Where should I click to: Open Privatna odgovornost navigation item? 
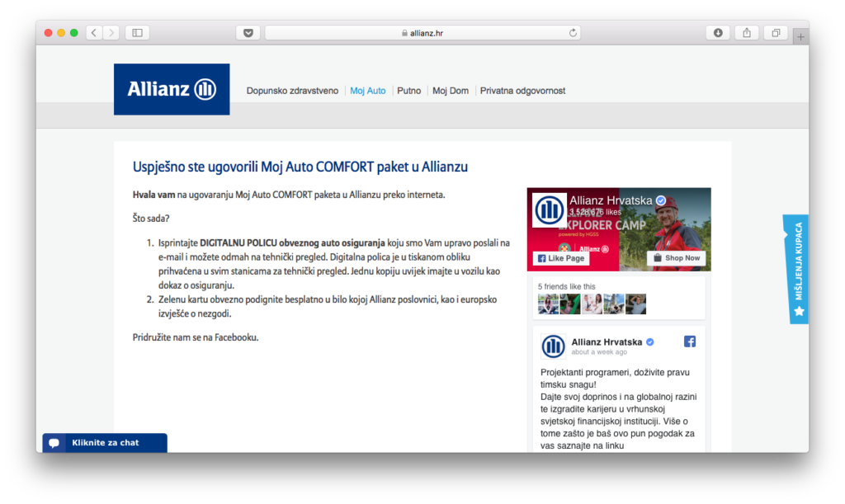(x=522, y=91)
